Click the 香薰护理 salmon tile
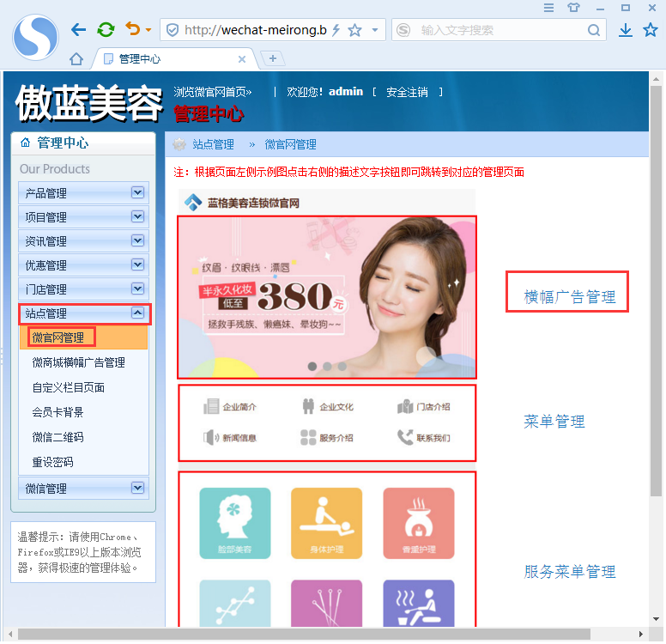This screenshot has height=644, width=666. 419,523
